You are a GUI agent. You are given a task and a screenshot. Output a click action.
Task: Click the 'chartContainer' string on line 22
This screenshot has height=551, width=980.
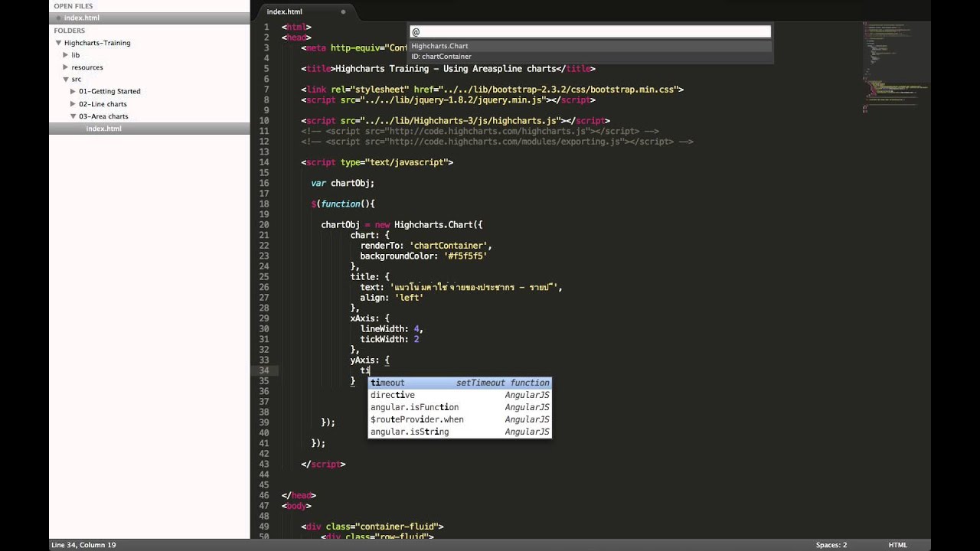[x=450, y=246]
